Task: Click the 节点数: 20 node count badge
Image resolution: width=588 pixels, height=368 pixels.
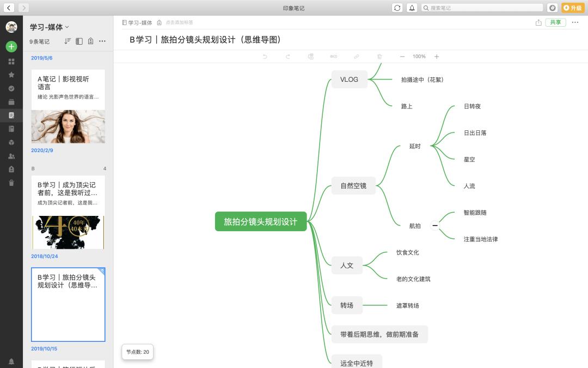Action: 138,352
